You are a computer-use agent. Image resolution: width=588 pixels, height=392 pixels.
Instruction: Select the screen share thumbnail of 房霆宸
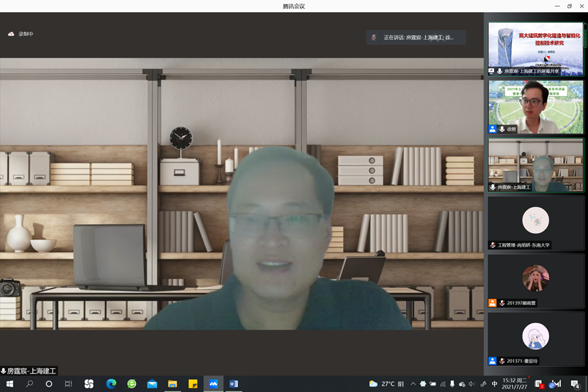click(535, 48)
